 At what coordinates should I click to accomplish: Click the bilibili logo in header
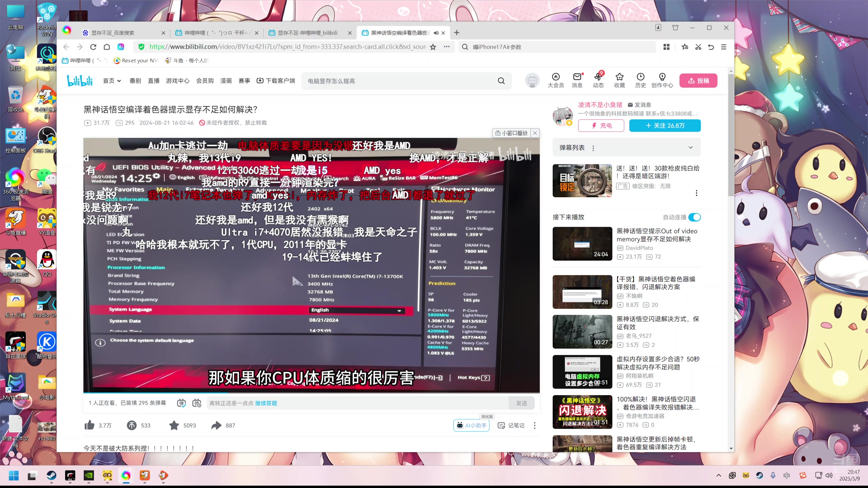[80, 81]
